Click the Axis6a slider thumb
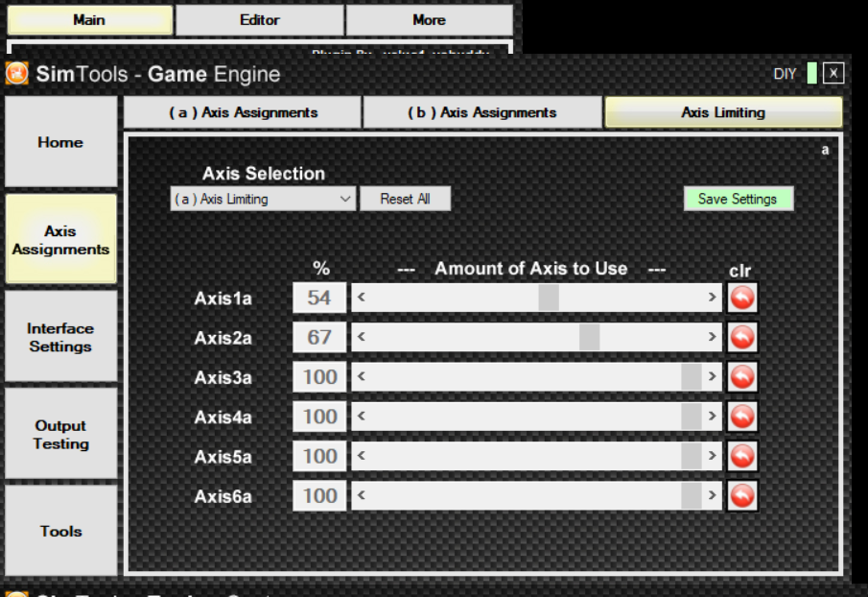The height and width of the screenshot is (597, 868). (692, 495)
